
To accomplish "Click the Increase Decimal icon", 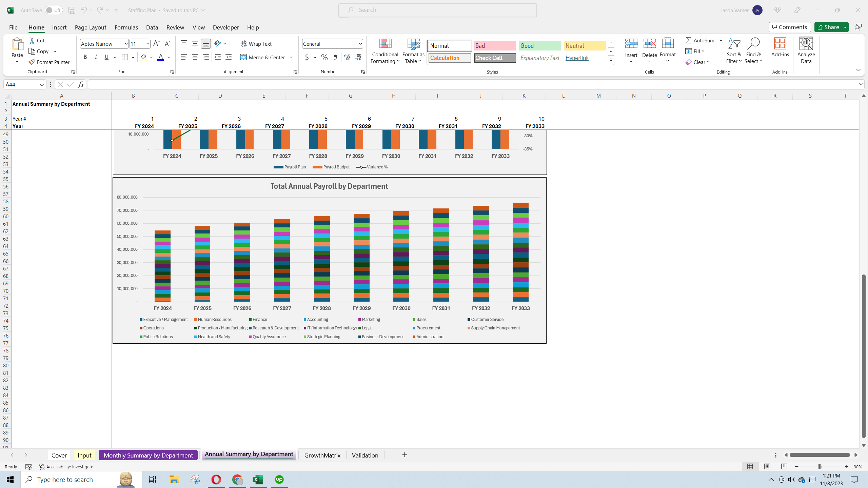I will click(x=347, y=57).
